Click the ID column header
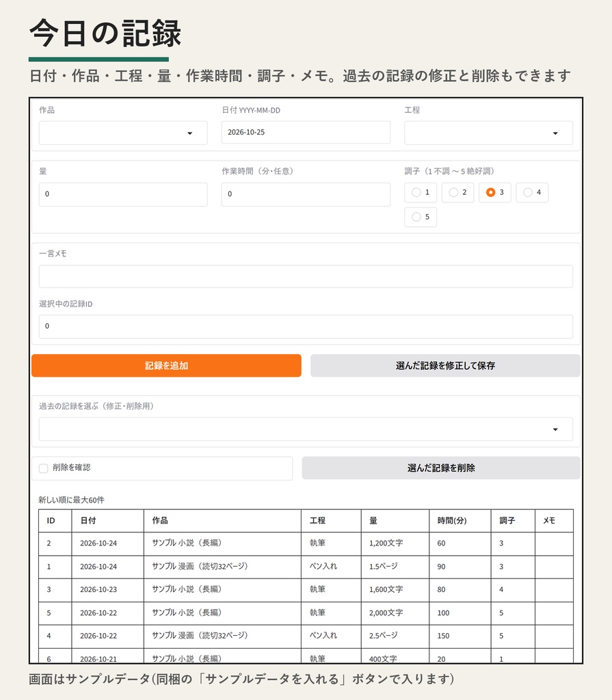This screenshot has width=612, height=700. [x=55, y=520]
